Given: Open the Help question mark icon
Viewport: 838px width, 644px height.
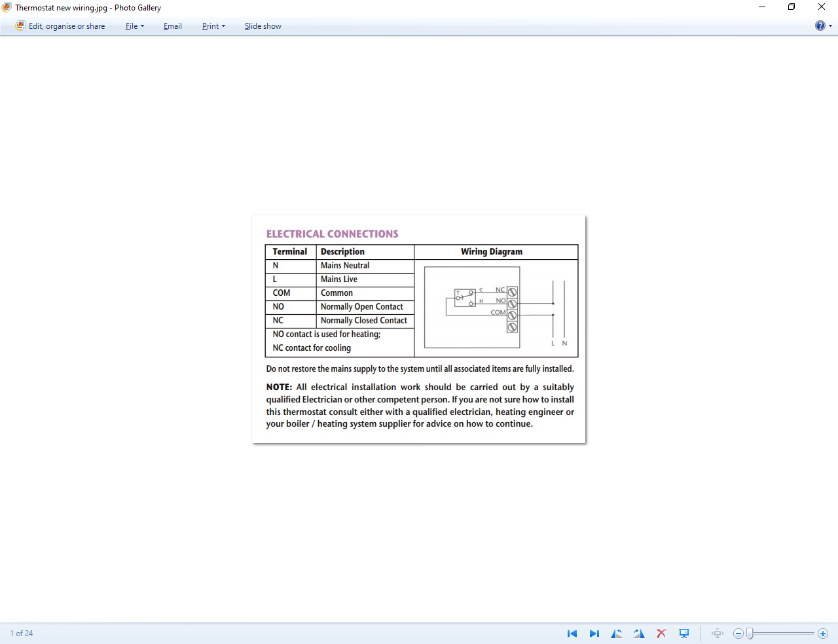Looking at the screenshot, I should click(820, 26).
